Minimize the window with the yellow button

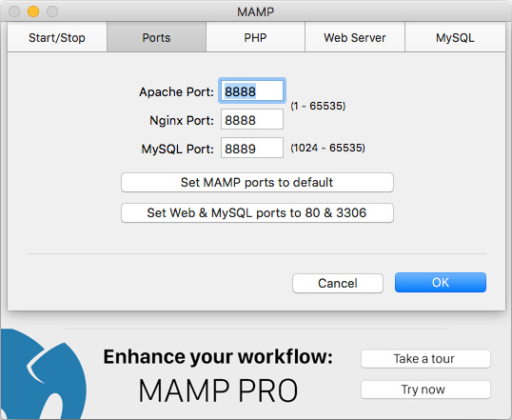tap(33, 11)
